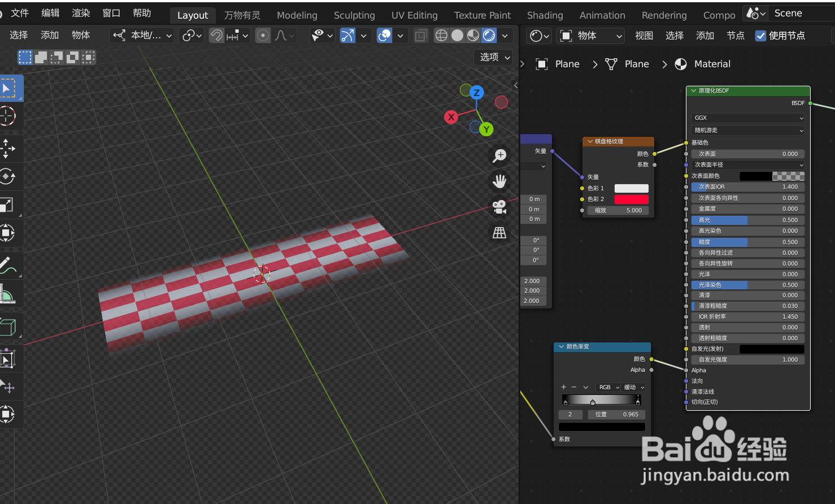
Task: Click the Z axis on navigation gizmo
Action: 477,93
